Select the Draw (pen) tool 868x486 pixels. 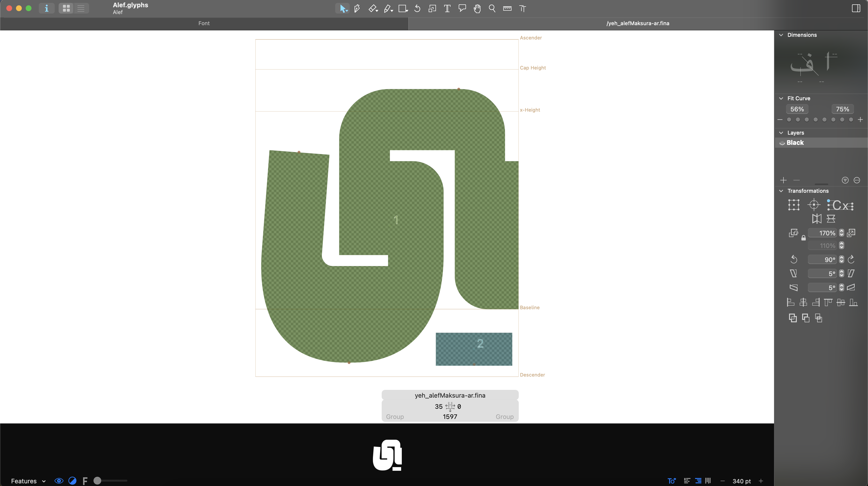pos(357,8)
